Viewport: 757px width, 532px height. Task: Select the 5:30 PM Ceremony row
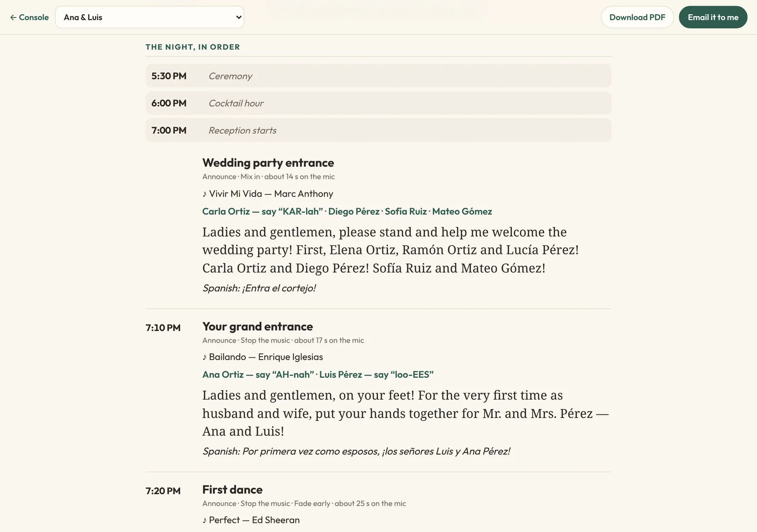pos(378,76)
